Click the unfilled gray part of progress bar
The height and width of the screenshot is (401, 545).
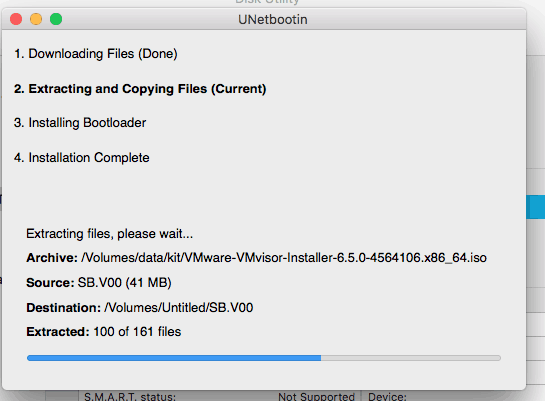(411, 358)
